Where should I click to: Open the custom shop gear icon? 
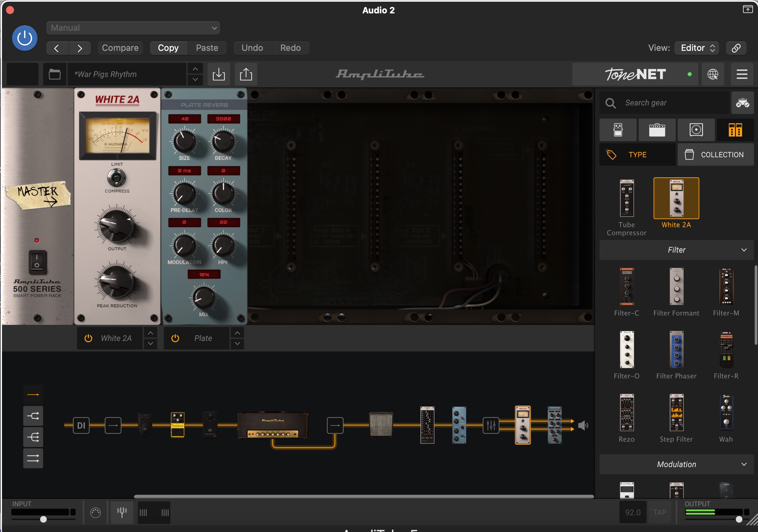742,103
